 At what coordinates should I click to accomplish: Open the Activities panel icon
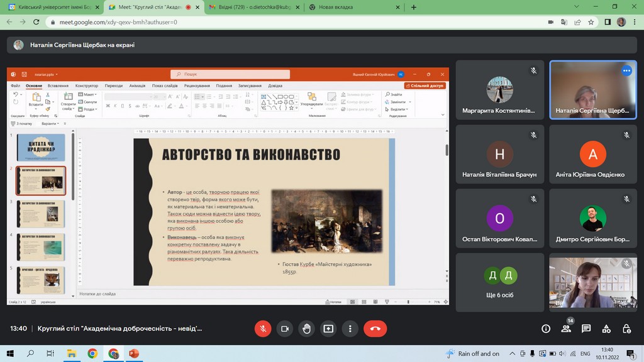click(606, 329)
